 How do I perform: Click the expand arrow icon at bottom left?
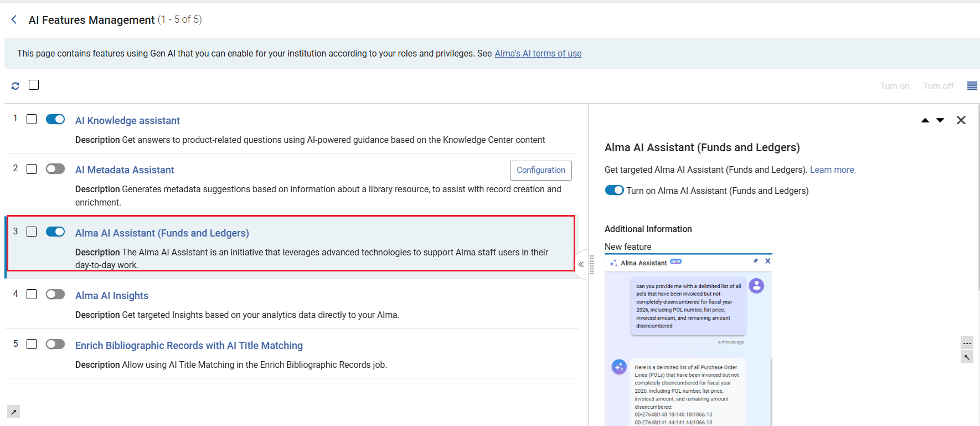13,412
